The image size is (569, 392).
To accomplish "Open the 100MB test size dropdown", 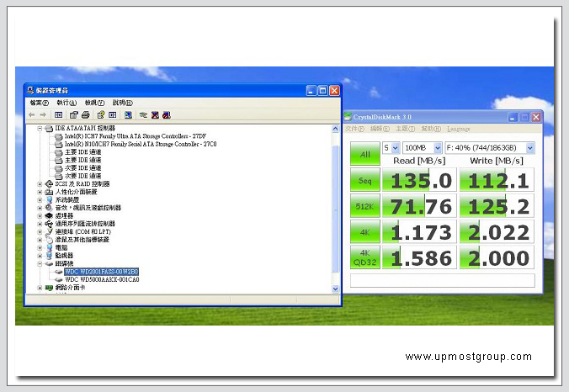I will [438, 148].
